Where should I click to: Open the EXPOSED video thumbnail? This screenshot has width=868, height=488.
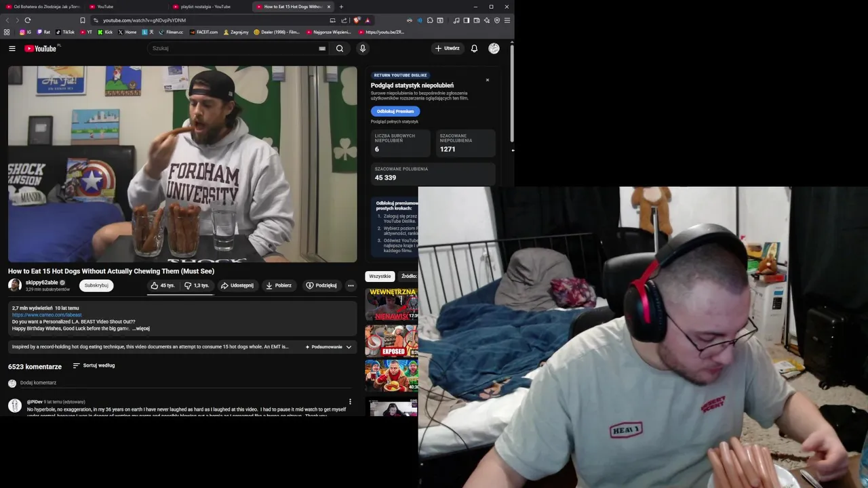coord(392,341)
